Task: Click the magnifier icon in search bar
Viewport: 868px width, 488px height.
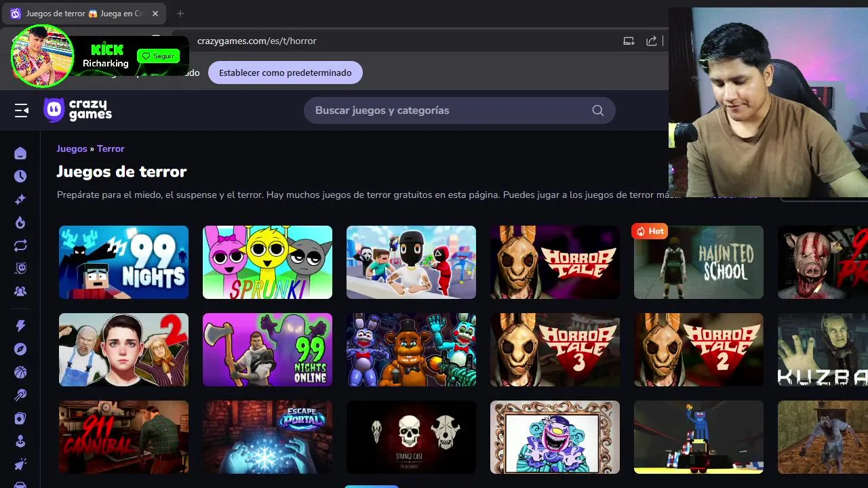Action: [x=597, y=110]
